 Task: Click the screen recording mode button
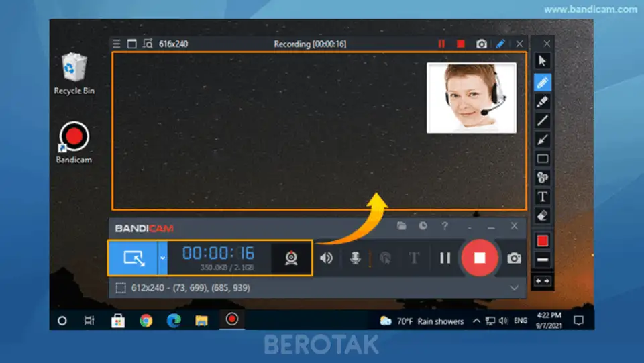pos(133,258)
